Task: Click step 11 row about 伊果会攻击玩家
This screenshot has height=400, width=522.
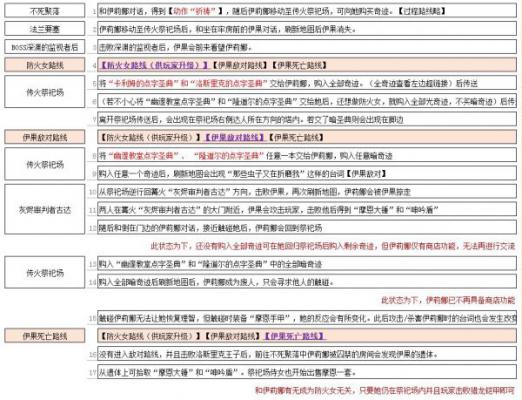Action: click(x=307, y=209)
